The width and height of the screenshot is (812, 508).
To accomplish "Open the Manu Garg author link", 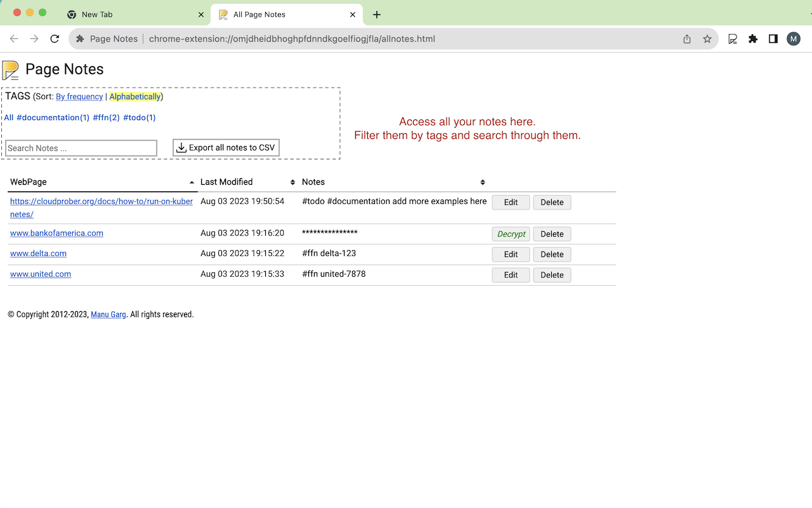I will click(x=108, y=314).
